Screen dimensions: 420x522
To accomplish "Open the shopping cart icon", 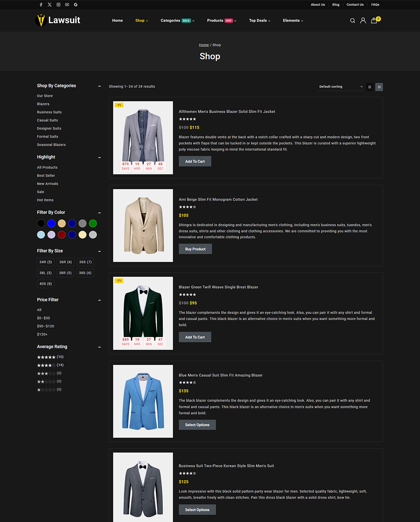I will click(374, 20).
